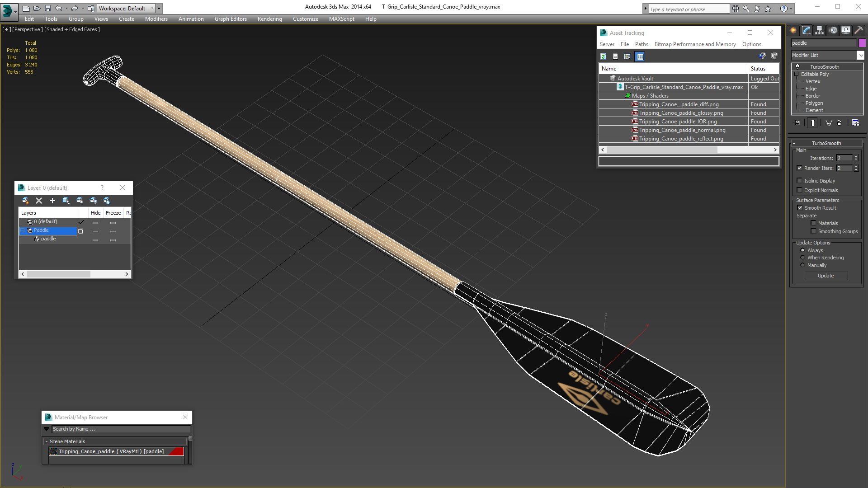
Task: Toggle the Smooth Result checkbox
Action: click(x=800, y=208)
